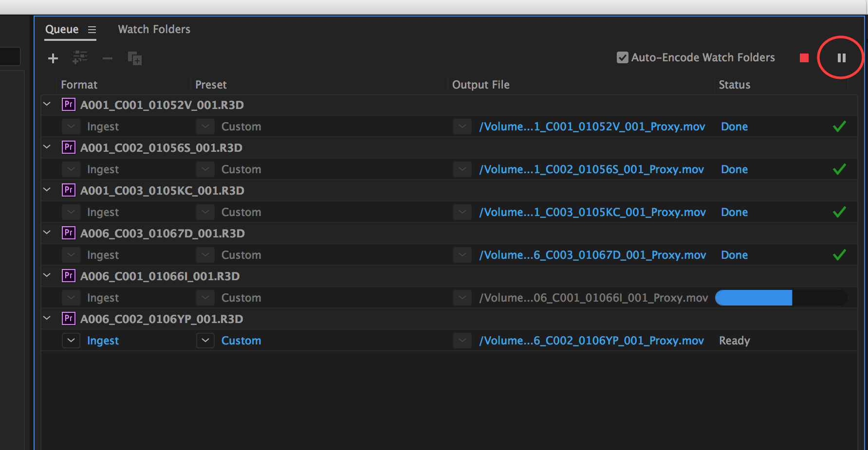Screen dimensions: 868x450
Task: Click the Stop Queue red square icon
Action: (803, 57)
